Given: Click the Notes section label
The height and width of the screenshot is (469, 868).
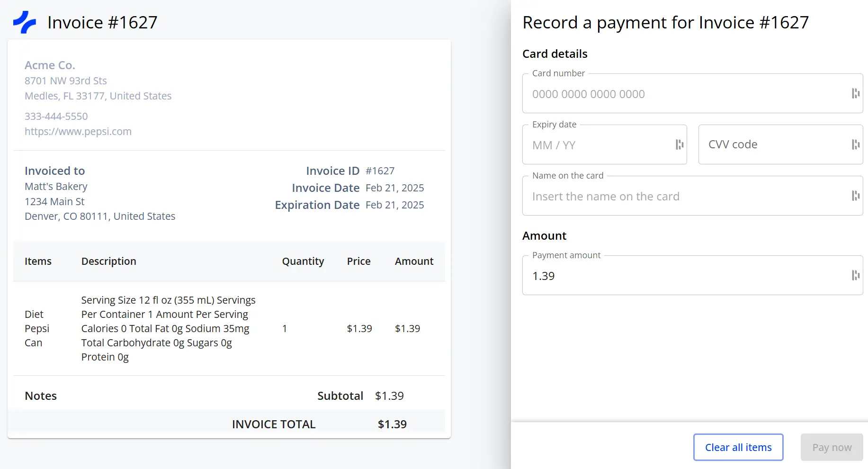Looking at the screenshot, I should 41,396.
